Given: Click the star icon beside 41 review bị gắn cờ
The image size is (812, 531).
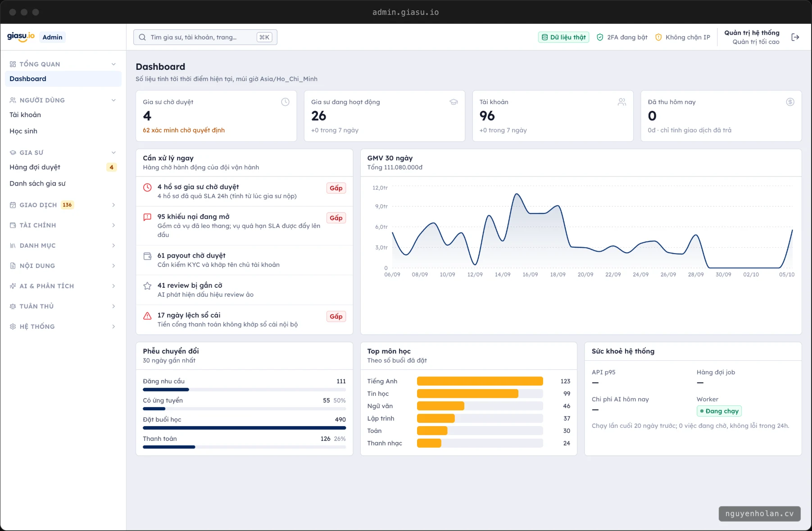Looking at the screenshot, I should (x=147, y=286).
